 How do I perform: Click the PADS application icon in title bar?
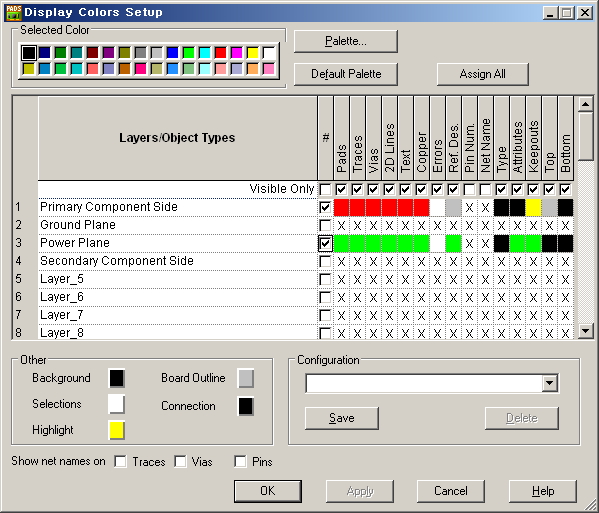point(13,12)
